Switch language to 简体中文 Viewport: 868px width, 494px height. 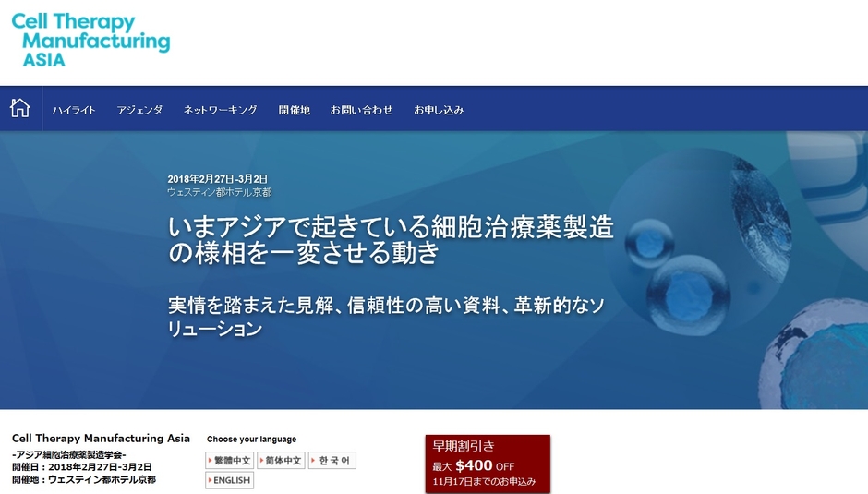(281, 460)
